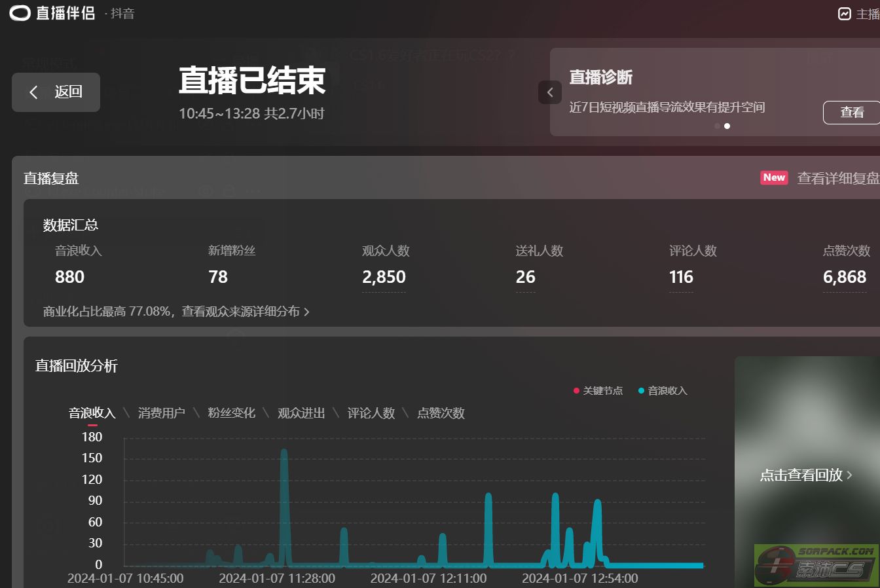Select the second carousel dot in 直播诊断

pos(727,126)
